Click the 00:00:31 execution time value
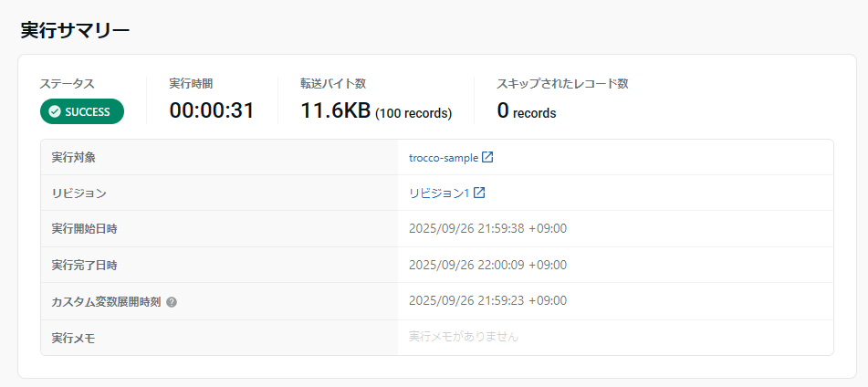Screen dimensions: 868x387 coord(212,111)
